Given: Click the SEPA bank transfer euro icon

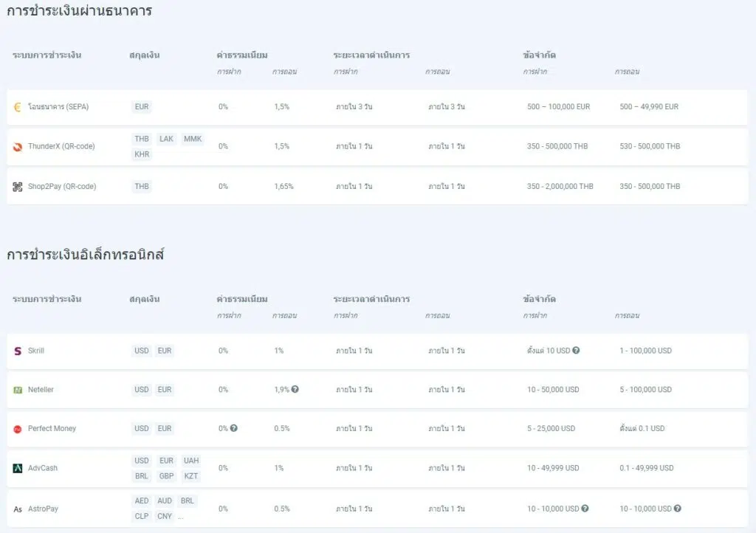Looking at the screenshot, I should (x=18, y=107).
